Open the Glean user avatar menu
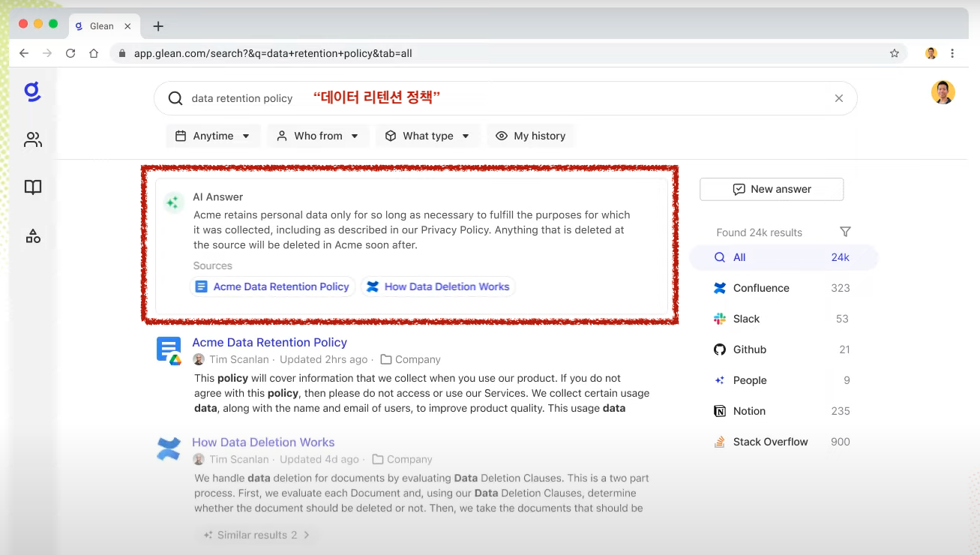Screen dimensions: 980x555 click(x=943, y=92)
